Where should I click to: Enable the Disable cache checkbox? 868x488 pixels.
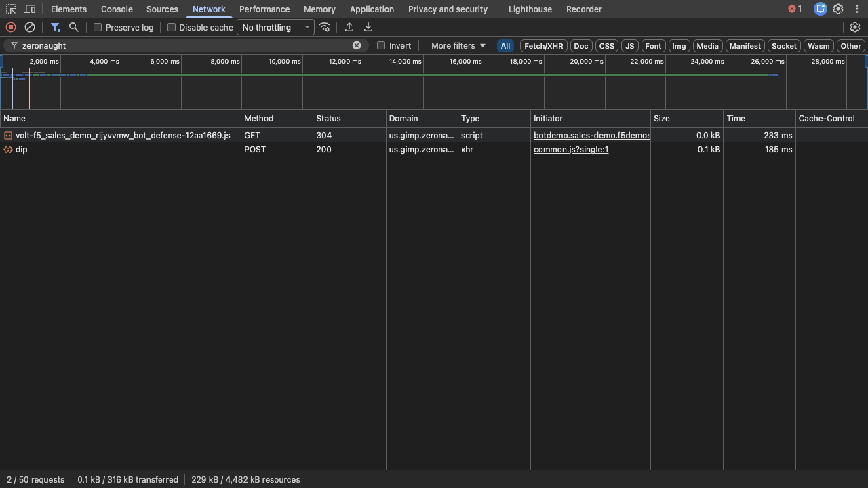pyautogui.click(x=172, y=27)
